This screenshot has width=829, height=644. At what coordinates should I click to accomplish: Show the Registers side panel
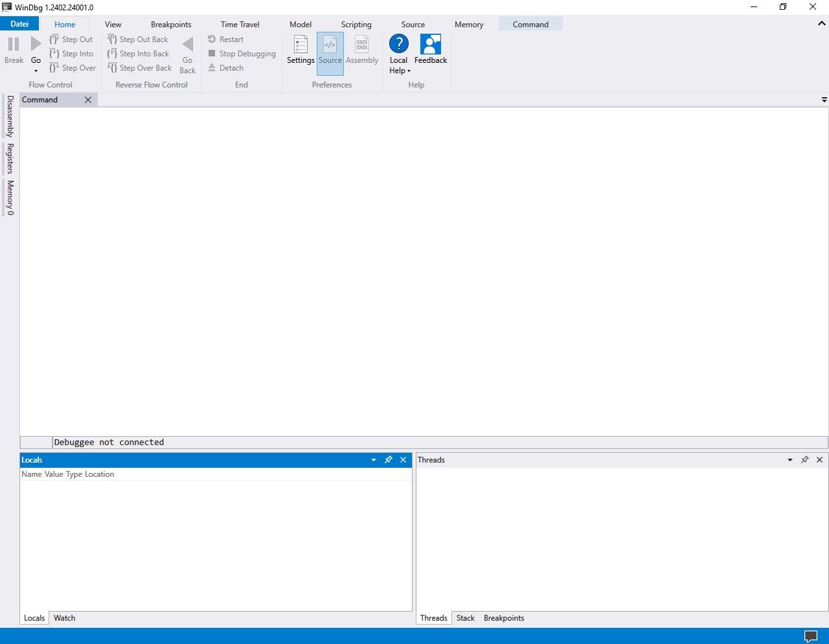[x=10, y=159]
